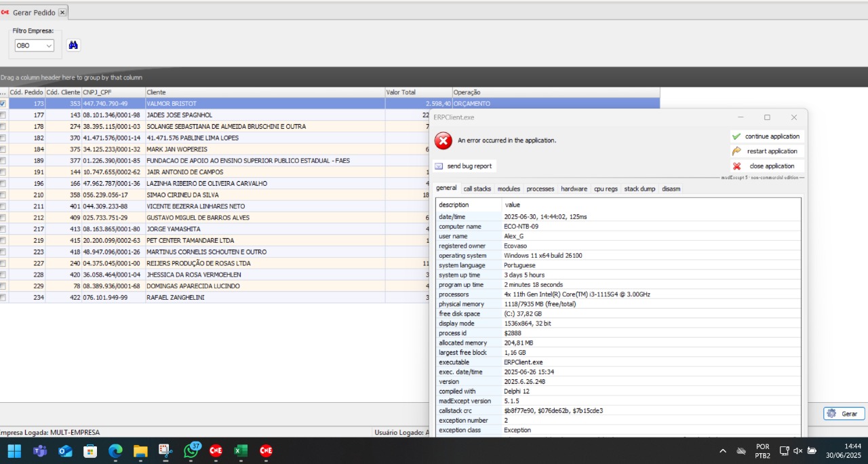Switch to the call stacks tab
This screenshot has width=868, height=464.
[x=477, y=189]
